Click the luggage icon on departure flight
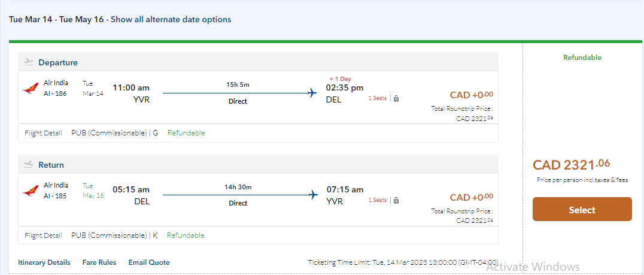Image resolution: width=644 pixels, height=275 pixels. (396, 98)
